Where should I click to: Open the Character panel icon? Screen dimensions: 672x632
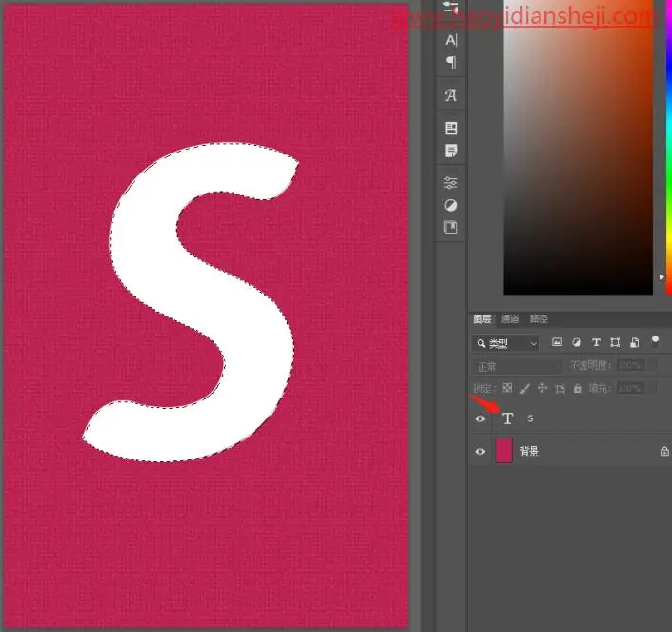[451, 40]
